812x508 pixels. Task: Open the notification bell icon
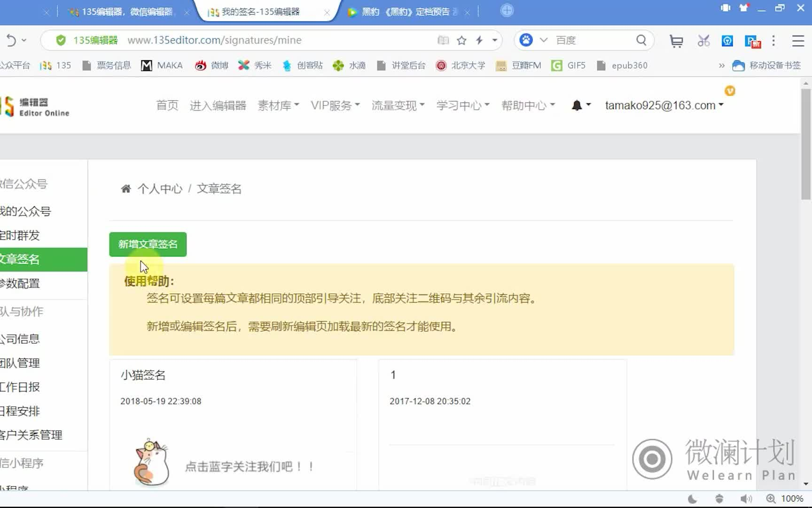pos(577,105)
